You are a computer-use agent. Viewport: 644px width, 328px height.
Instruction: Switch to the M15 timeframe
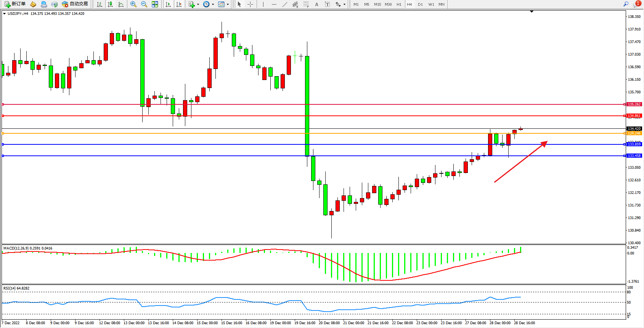pos(377,4)
